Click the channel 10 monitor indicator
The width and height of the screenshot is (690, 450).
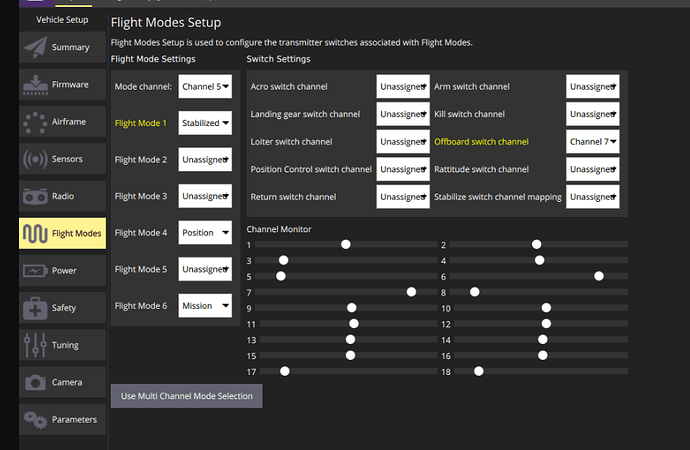(x=547, y=308)
